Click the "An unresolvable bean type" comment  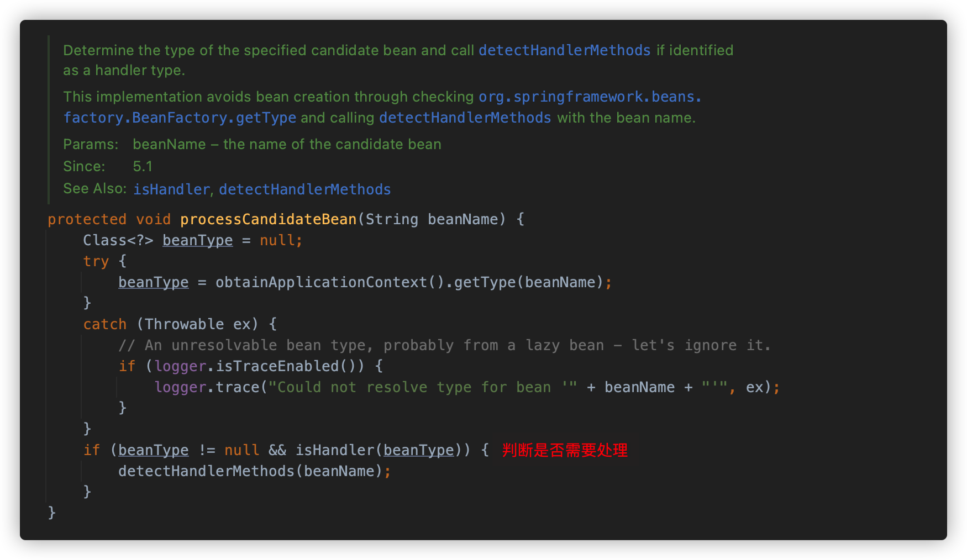(444, 345)
